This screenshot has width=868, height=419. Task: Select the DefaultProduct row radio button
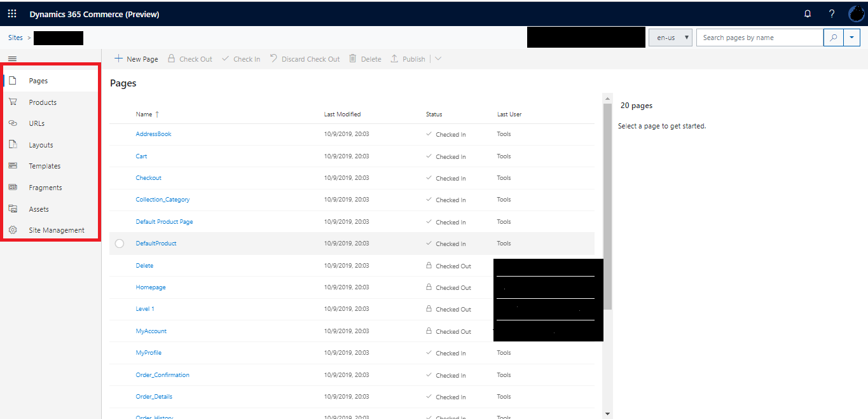pos(120,244)
